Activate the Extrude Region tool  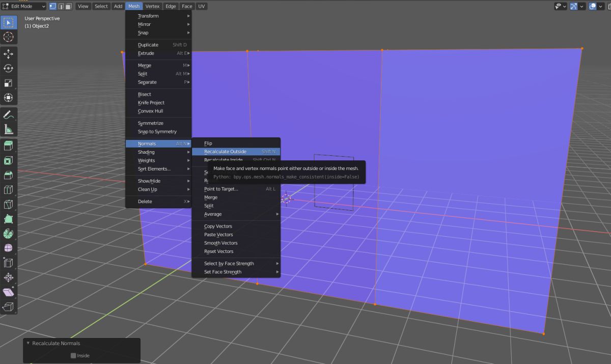coord(9,146)
